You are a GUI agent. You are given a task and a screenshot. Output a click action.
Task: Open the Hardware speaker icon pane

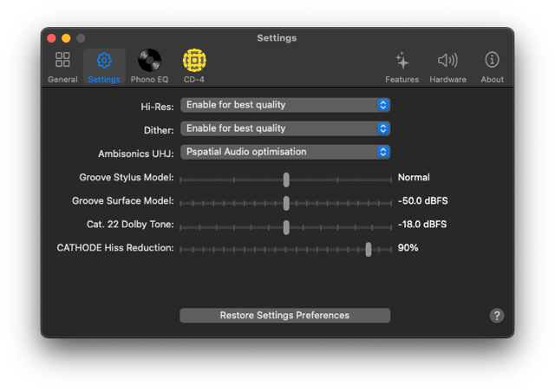[447, 66]
